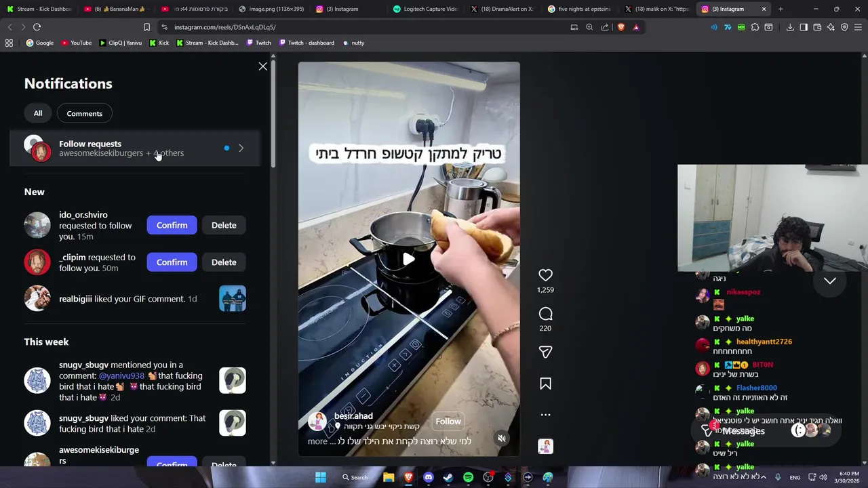Screen dimensions: 868x488
Task: Switch to the DramaAlert on X tab
Action: click(x=502, y=9)
